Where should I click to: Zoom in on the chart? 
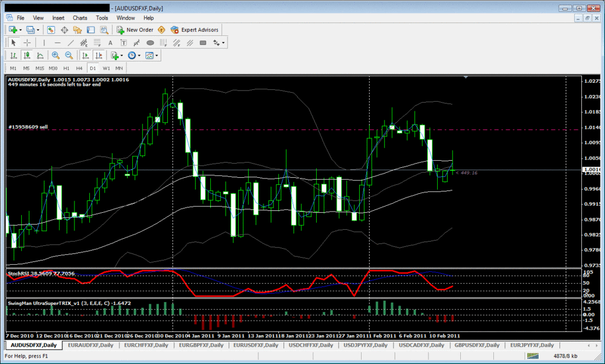coord(56,56)
